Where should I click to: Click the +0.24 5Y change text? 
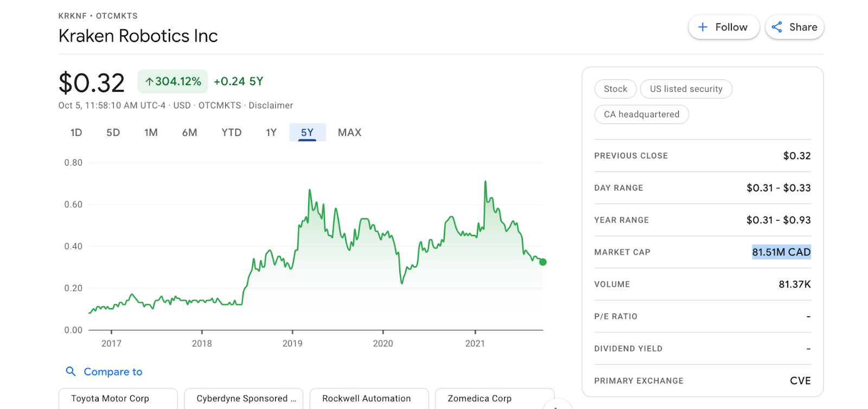238,81
